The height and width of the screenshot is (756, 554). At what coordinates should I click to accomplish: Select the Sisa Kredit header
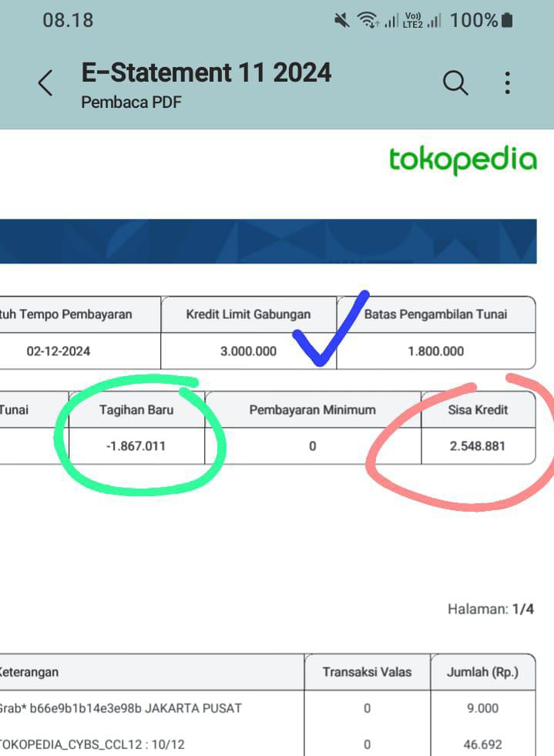tap(478, 410)
